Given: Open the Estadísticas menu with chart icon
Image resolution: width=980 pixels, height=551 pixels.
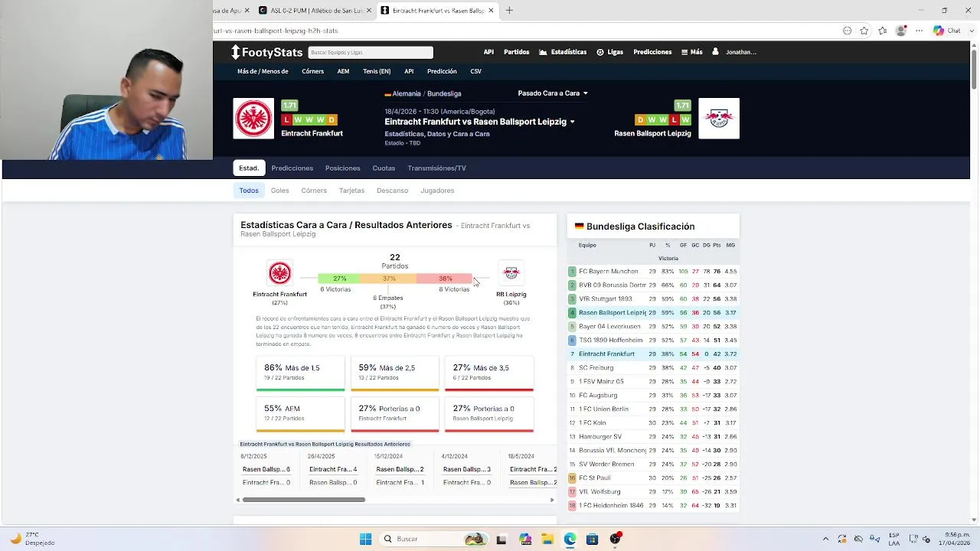Looking at the screenshot, I should click(x=563, y=52).
